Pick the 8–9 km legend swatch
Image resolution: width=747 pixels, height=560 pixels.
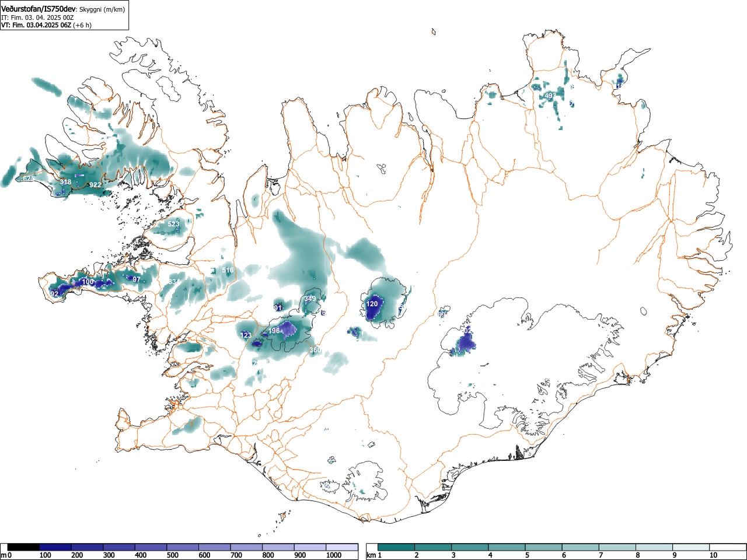654,547
